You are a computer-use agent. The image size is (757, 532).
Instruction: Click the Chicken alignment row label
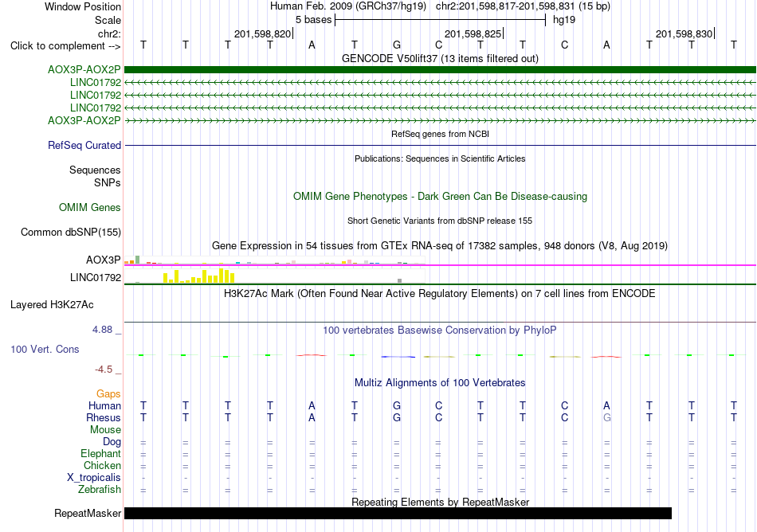point(102,465)
